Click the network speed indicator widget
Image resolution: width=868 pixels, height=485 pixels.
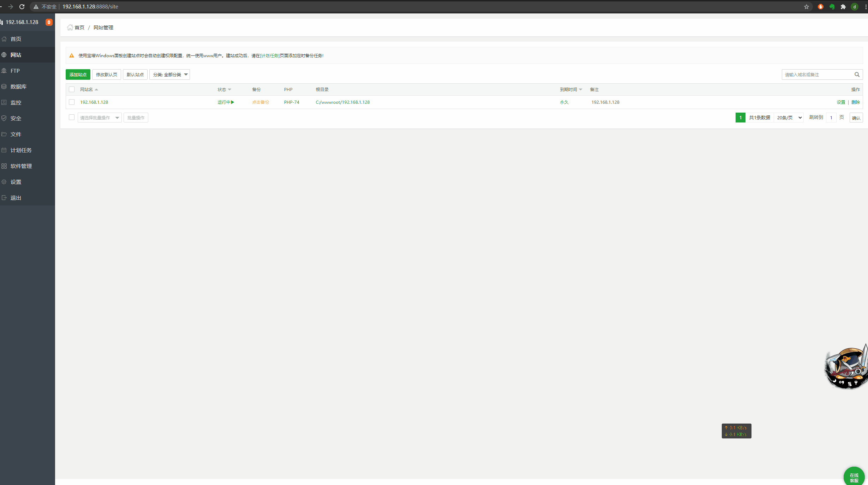[x=736, y=431]
